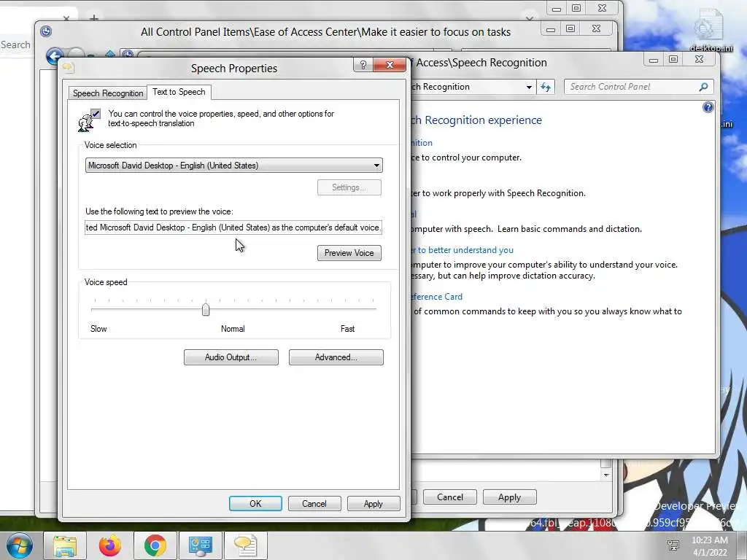Click the disabled Settings button
The width and height of the screenshot is (747, 560).
click(x=349, y=187)
